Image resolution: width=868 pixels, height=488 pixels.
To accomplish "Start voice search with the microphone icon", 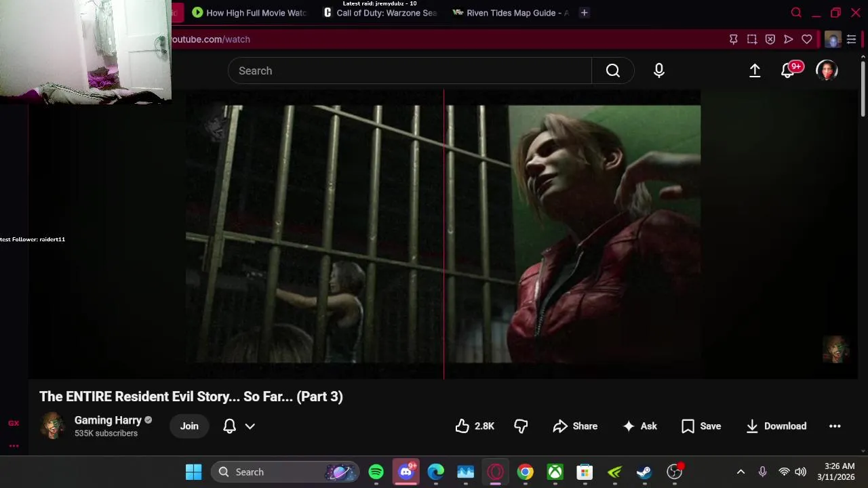I will (x=659, y=70).
